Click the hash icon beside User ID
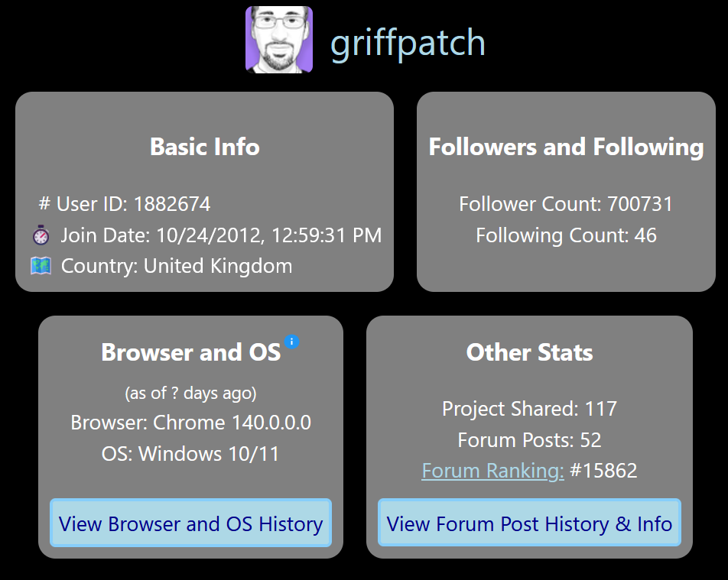The image size is (728, 580). tap(44, 204)
